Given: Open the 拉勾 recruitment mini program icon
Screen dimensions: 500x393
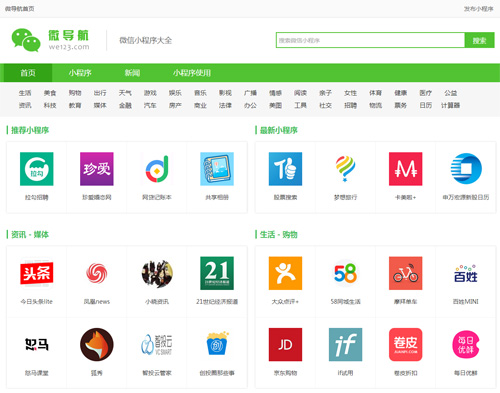Looking at the screenshot, I should (x=37, y=169).
